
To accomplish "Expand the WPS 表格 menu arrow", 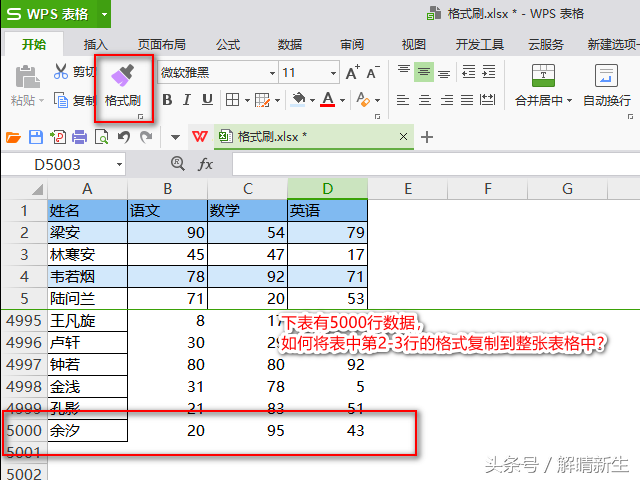I will pyautogui.click(x=104, y=15).
